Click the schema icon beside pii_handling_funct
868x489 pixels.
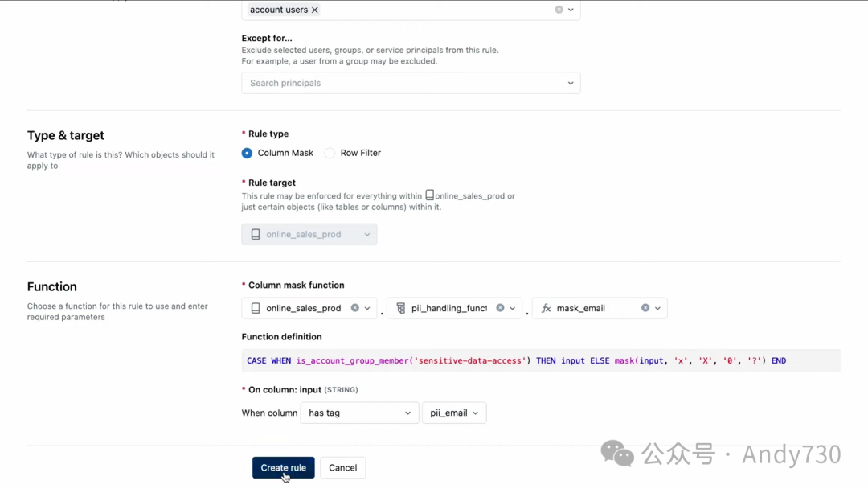pyautogui.click(x=401, y=308)
